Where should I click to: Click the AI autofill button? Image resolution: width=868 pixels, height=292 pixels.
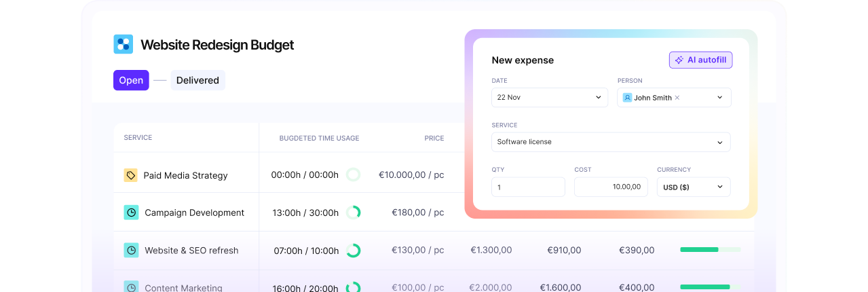[700, 60]
